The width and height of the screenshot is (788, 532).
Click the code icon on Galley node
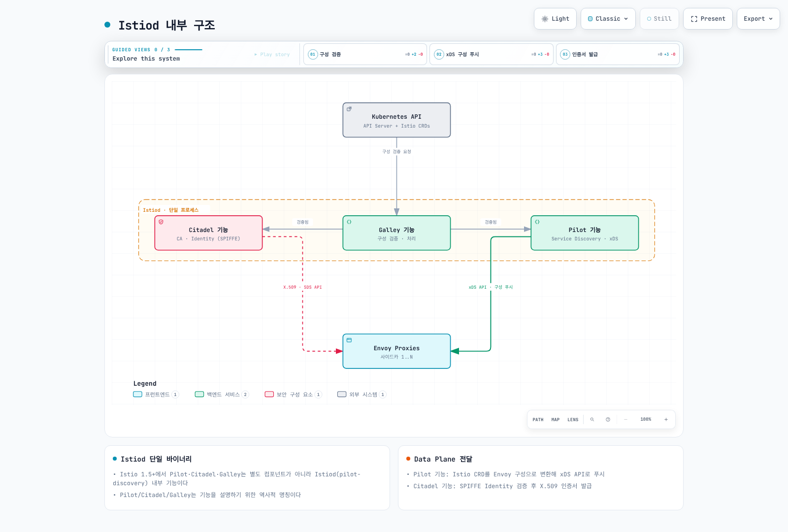(349, 222)
